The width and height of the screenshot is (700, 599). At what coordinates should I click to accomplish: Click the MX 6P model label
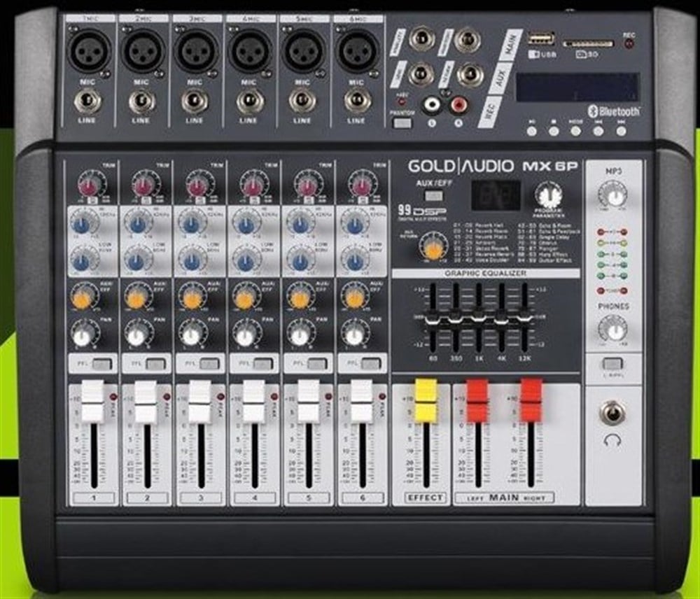[549, 167]
